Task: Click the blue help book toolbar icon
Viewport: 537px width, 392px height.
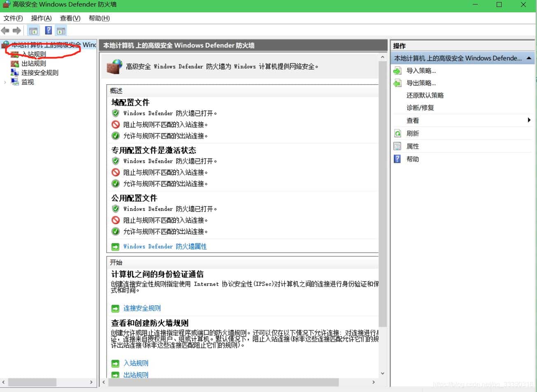Action: (x=48, y=30)
